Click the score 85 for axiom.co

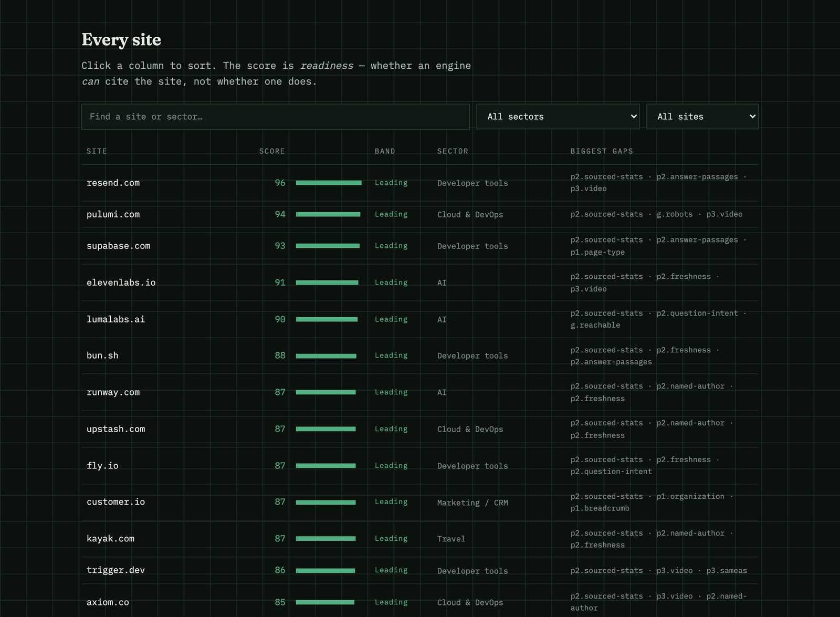[280, 602]
